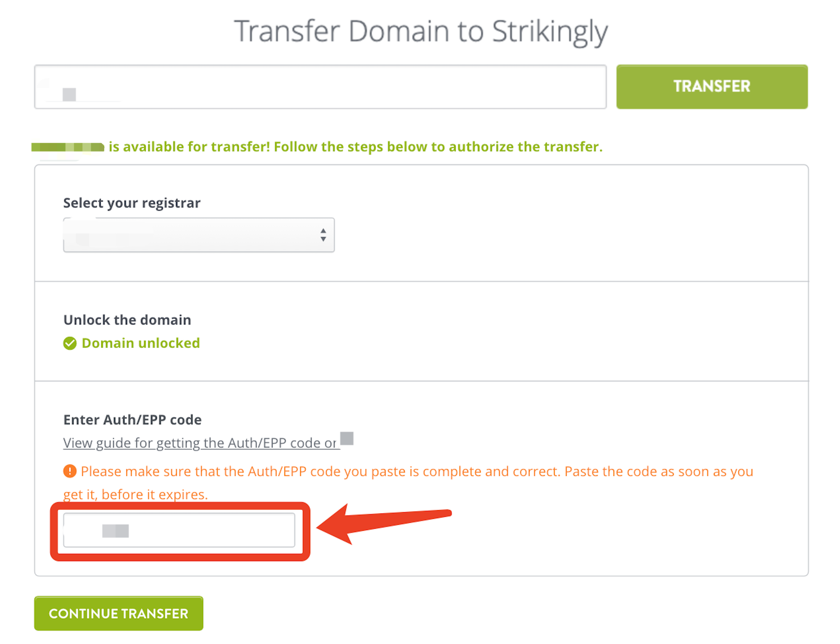Select the Enter Auth/EPP code step section
The image size is (840, 644).
(421, 476)
